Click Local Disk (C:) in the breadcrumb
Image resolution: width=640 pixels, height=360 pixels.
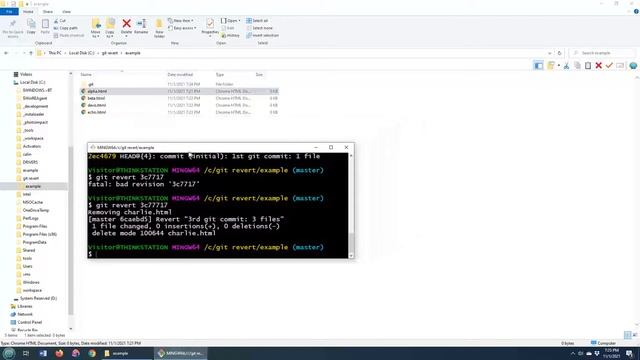pos(81,53)
